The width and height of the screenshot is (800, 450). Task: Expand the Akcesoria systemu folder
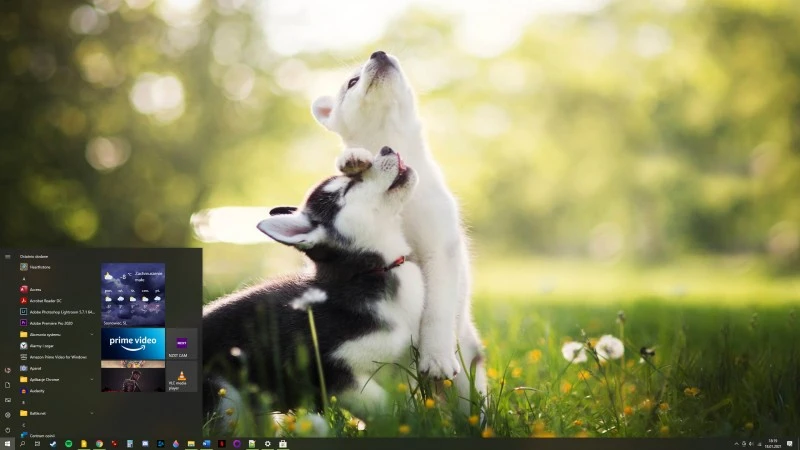point(58,334)
